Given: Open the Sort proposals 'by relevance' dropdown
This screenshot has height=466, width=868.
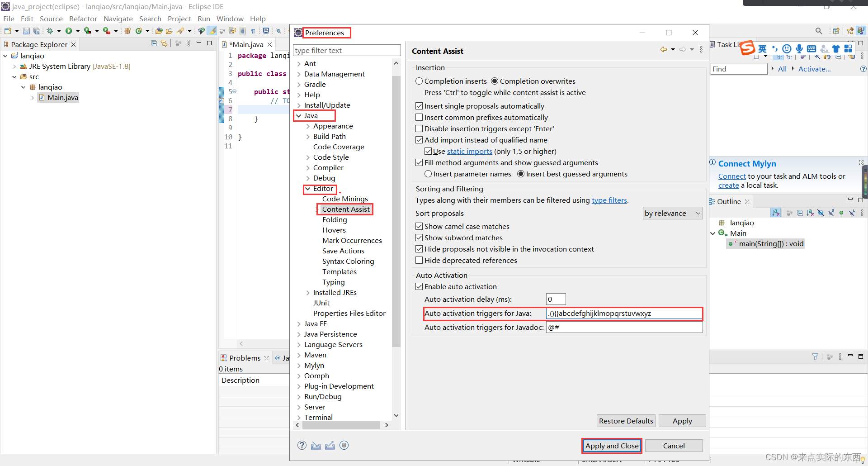Looking at the screenshot, I should (x=673, y=213).
